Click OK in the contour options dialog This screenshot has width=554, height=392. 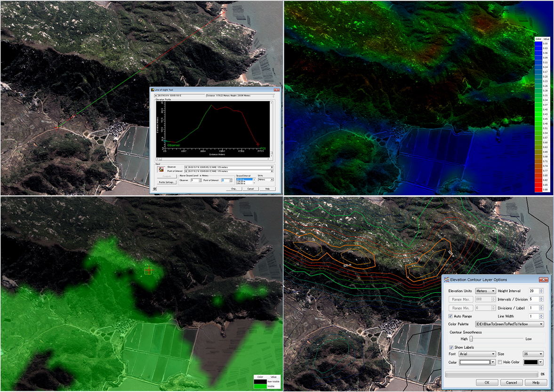[487, 383]
